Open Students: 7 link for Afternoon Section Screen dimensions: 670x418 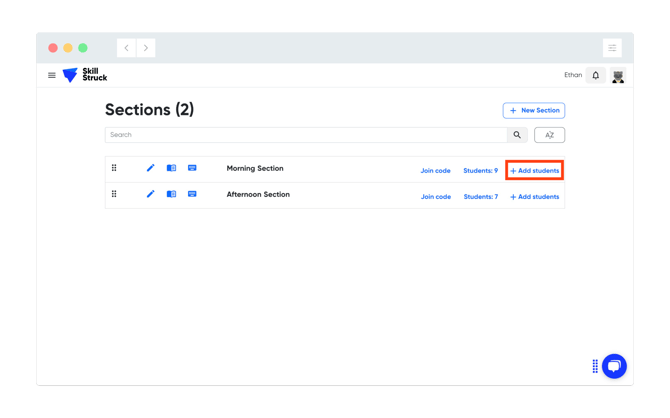tap(480, 197)
